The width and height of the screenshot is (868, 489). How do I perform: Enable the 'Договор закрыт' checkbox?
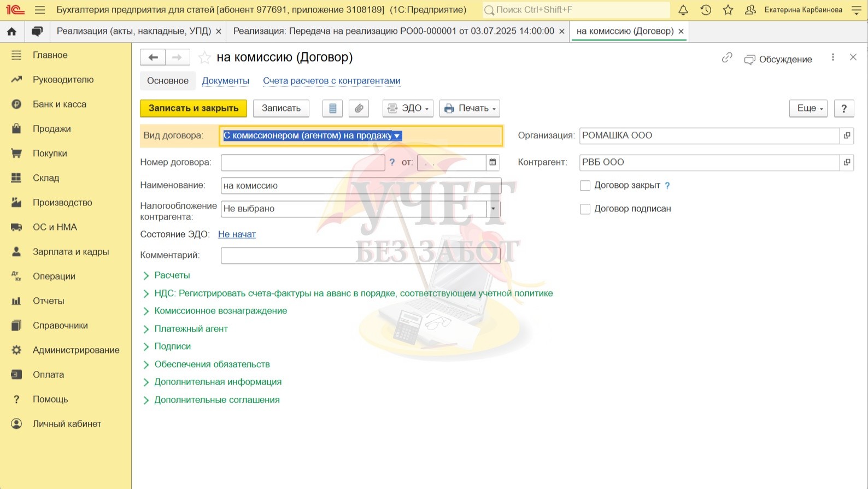click(x=585, y=186)
